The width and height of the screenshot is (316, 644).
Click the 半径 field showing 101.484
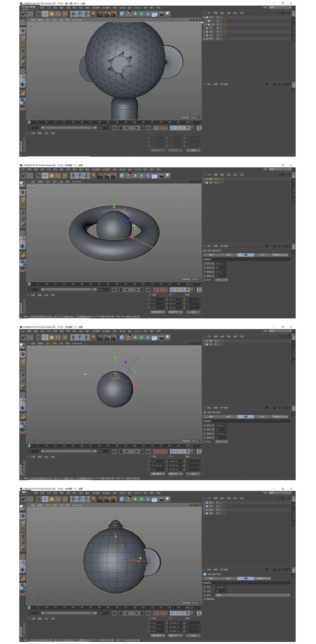click(220, 587)
